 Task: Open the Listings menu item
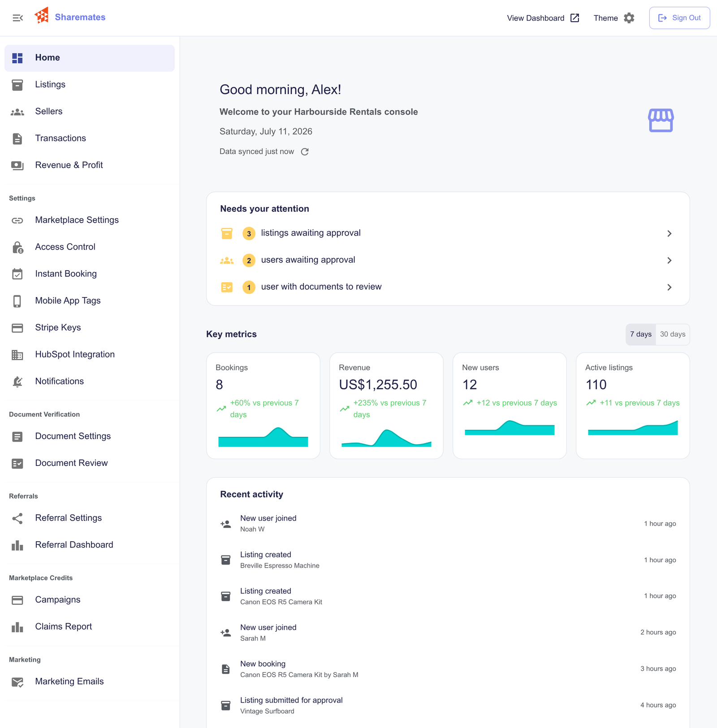pos(90,85)
